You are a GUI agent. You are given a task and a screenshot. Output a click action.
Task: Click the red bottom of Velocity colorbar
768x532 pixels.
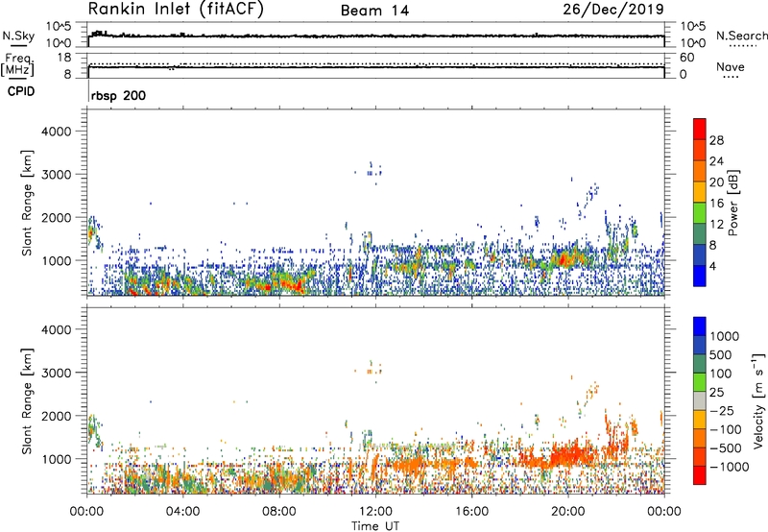(x=700, y=475)
